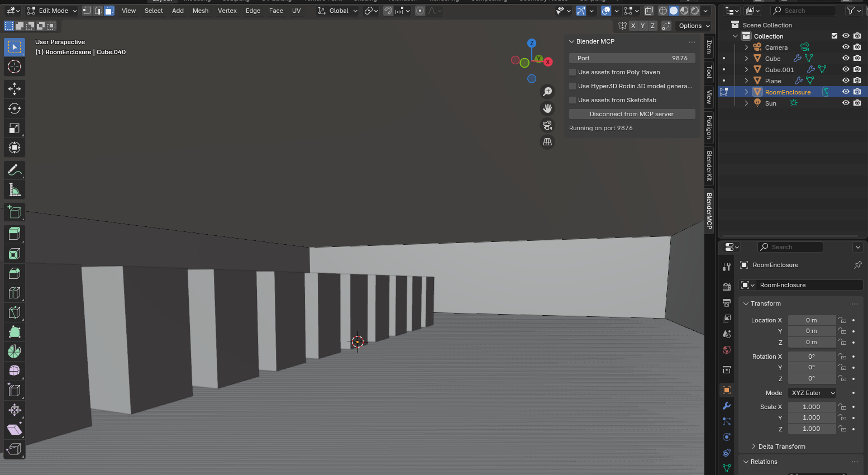The height and width of the screenshot is (475, 868).
Task: Open the Object properties tab icon
Action: 727,390
